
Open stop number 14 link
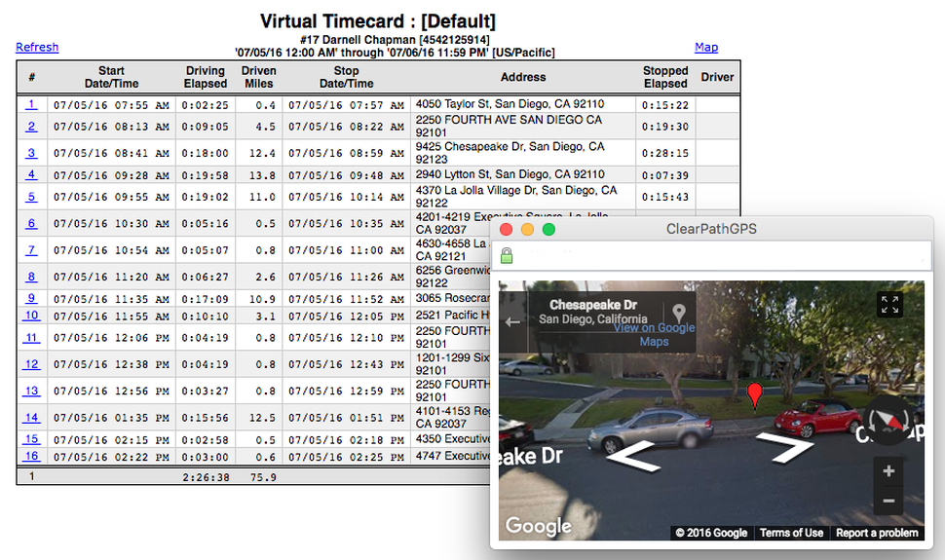(31, 417)
